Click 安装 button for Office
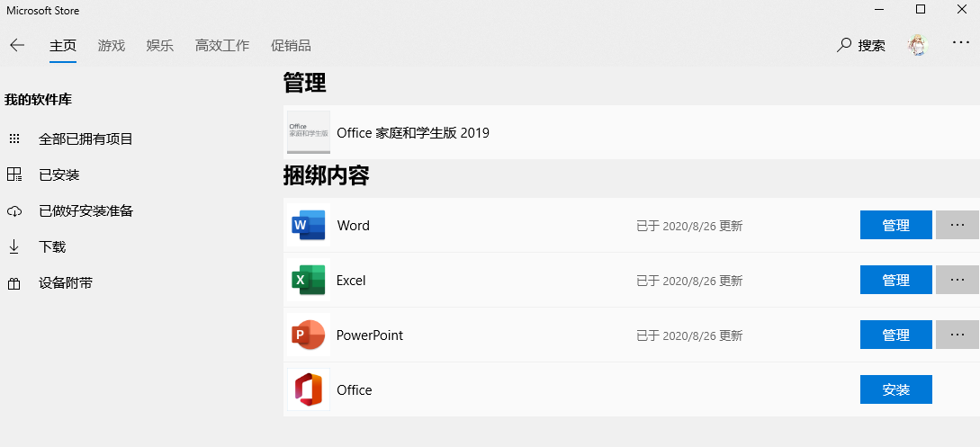 coord(895,389)
